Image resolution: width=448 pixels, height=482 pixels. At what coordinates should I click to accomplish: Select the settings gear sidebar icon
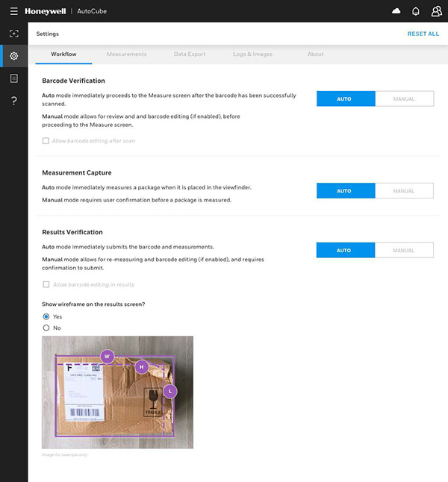[x=14, y=56]
